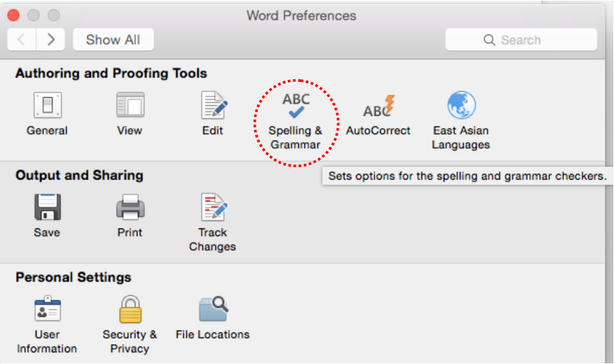Click the Authoring and Proofing Tools heading
Screen dimensions: 614x364
pyautogui.click(x=111, y=73)
